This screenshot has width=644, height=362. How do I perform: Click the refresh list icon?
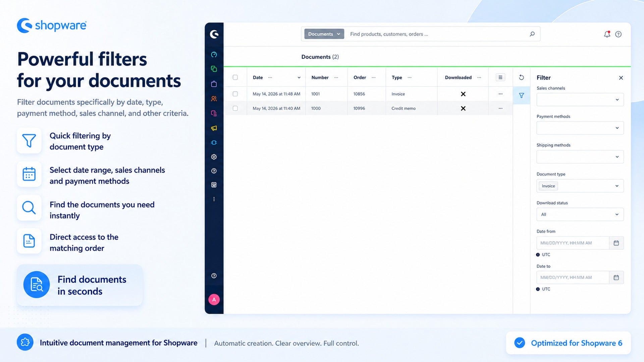pos(522,77)
